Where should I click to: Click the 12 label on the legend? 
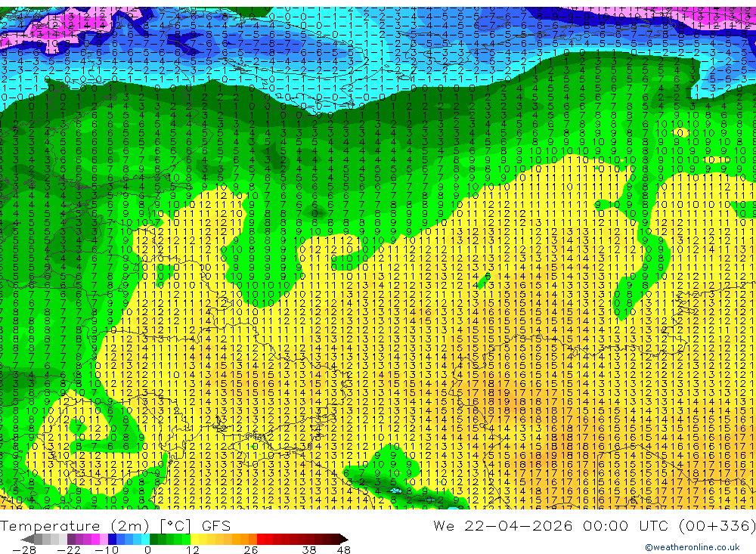tap(192, 549)
